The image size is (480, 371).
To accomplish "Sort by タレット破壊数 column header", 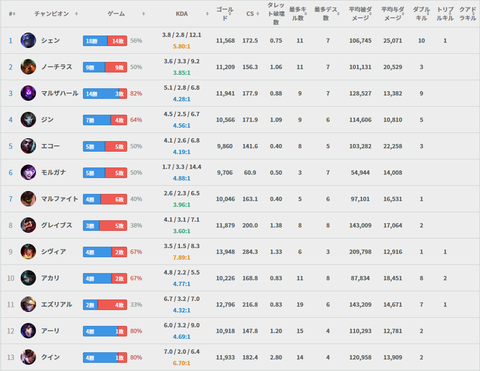I will tap(276, 14).
